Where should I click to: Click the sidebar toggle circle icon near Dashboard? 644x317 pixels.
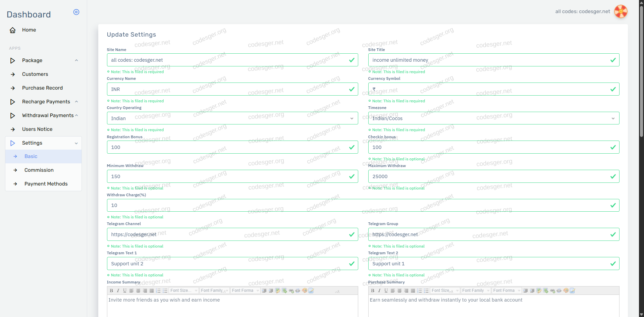(x=76, y=12)
